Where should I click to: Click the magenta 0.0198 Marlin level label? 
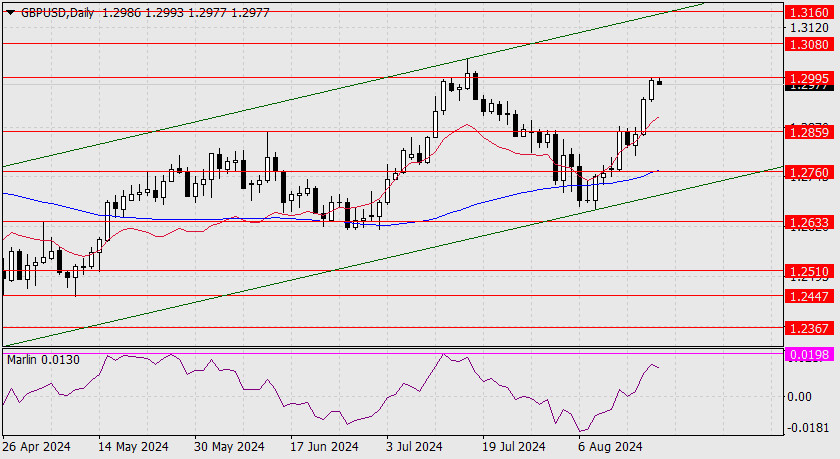point(809,354)
